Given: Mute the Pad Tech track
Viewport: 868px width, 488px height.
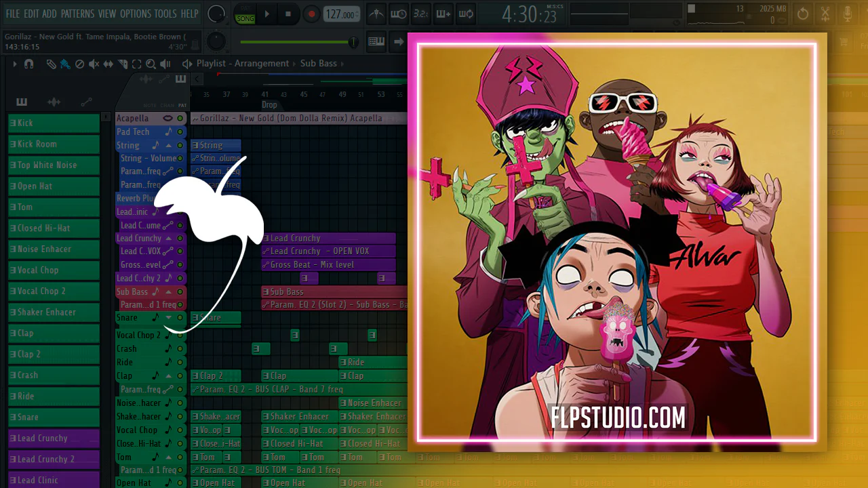Looking at the screenshot, I should click(180, 131).
